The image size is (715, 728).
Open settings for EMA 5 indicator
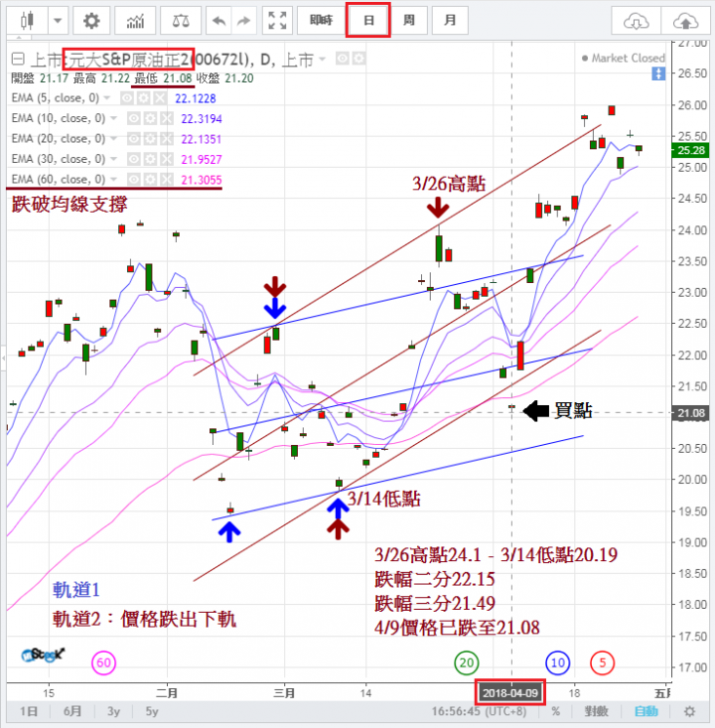click(x=143, y=98)
